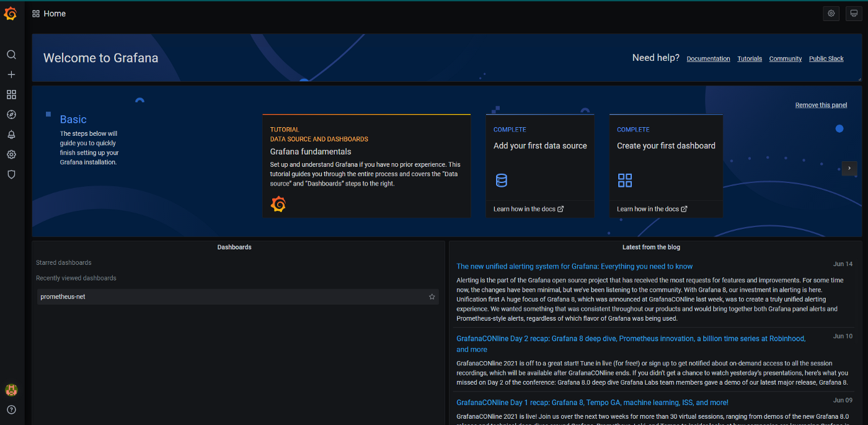This screenshot has width=868, height=425.
Task: Open dashboard settings gear at top right
Action: click(831, 14)
